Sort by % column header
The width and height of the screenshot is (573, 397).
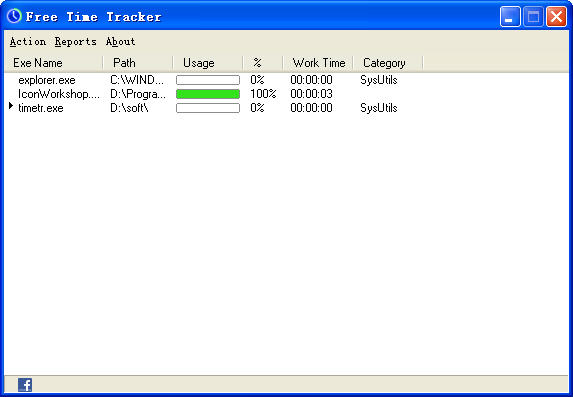coord(263,63)
